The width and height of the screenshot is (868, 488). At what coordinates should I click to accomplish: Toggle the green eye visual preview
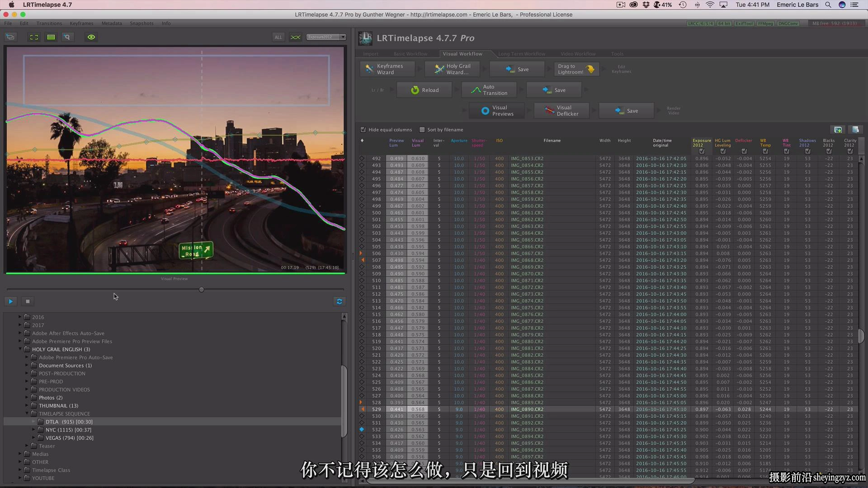(91, 37)
